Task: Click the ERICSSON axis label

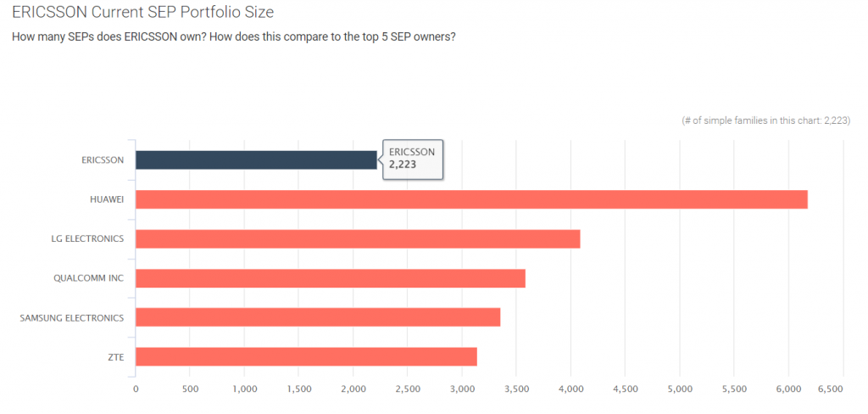Action: point(102,159)
